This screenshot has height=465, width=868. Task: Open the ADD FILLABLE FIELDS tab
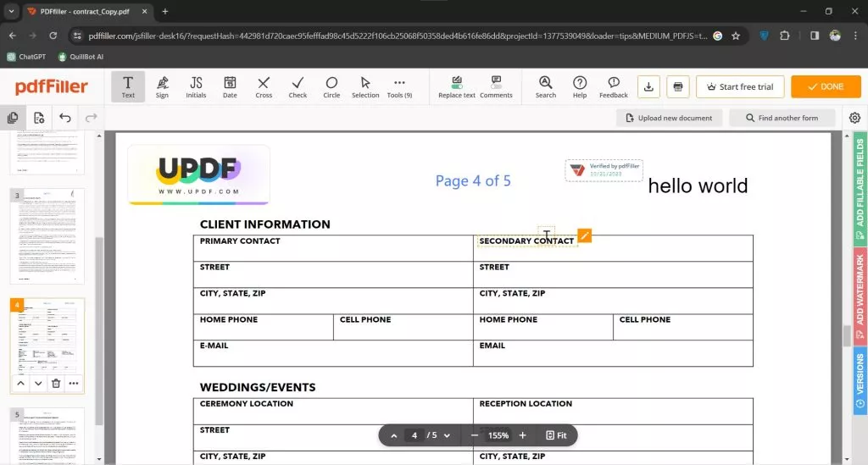(x=860, y=189)
